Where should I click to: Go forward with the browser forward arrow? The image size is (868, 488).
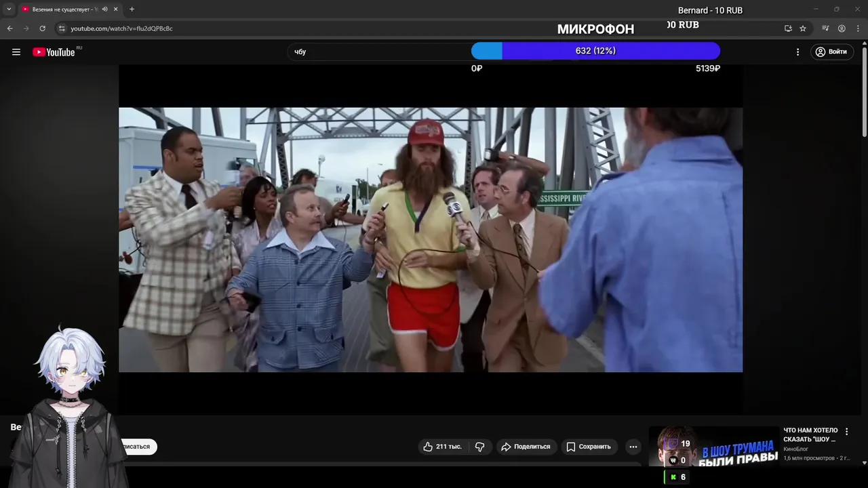pos(26,28)
